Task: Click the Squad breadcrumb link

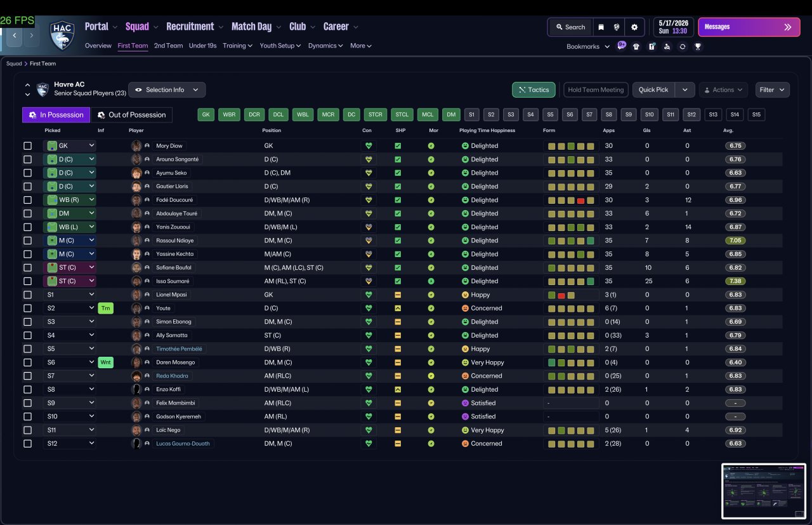Action: point(14,63)
